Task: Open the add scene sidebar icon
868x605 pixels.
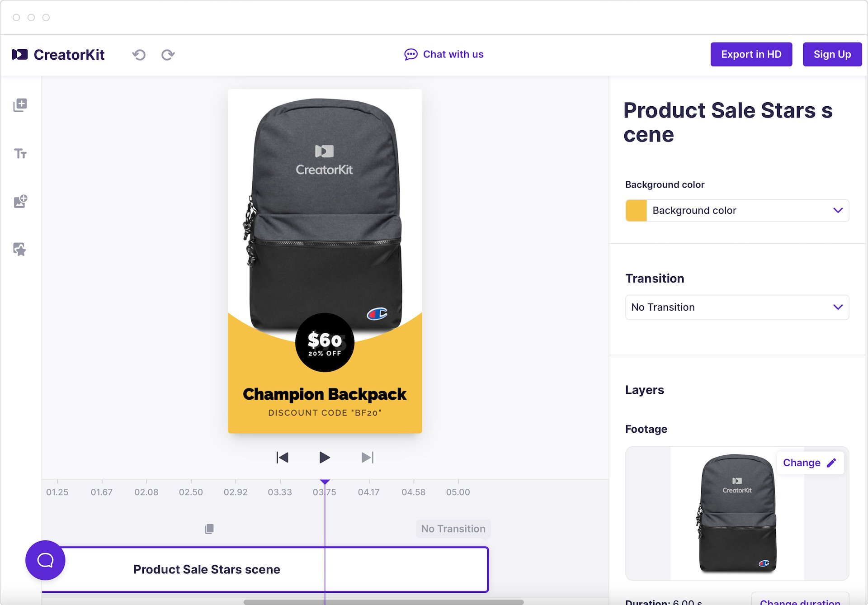Action: (20, 105)
